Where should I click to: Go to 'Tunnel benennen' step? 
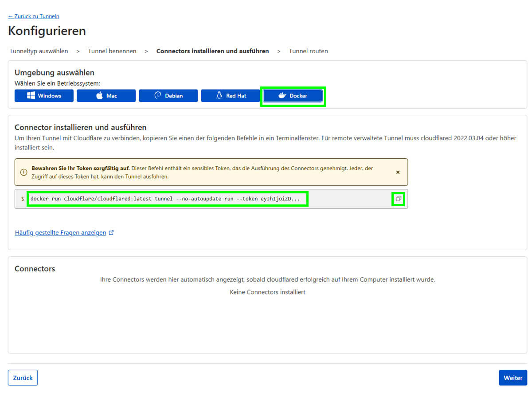pos(112,51)
